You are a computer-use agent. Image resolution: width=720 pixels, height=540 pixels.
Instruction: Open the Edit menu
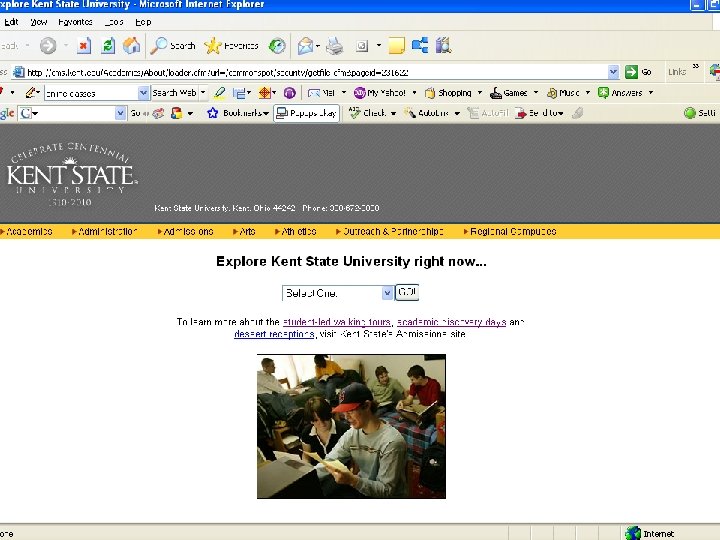(x=11, y=22)
